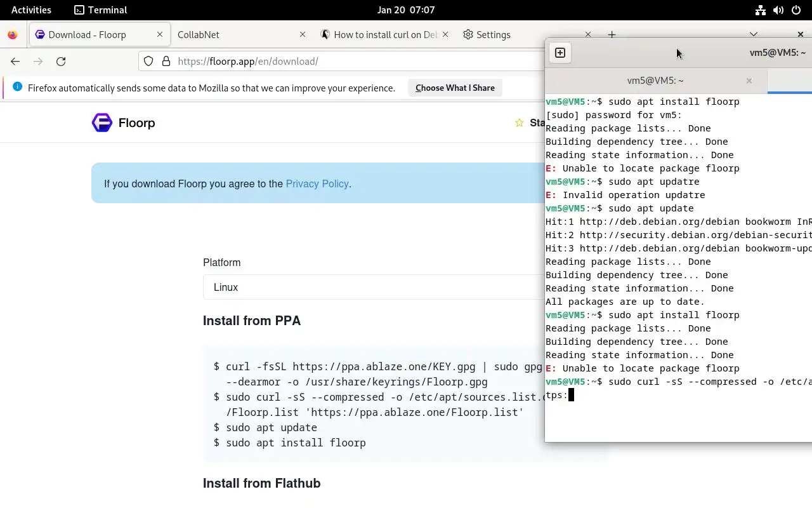
Task: Reload the Floorp download page
Action: [61, 62]
